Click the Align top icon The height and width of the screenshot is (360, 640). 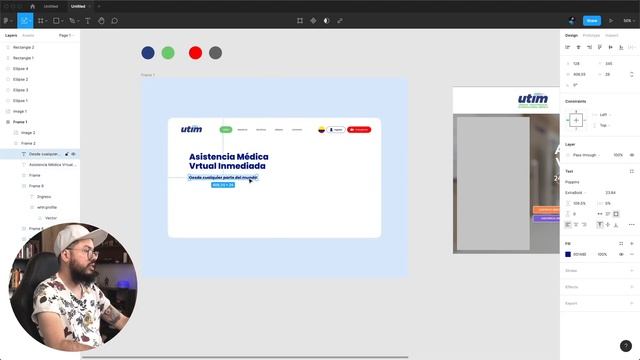click(x=600, y=47)
